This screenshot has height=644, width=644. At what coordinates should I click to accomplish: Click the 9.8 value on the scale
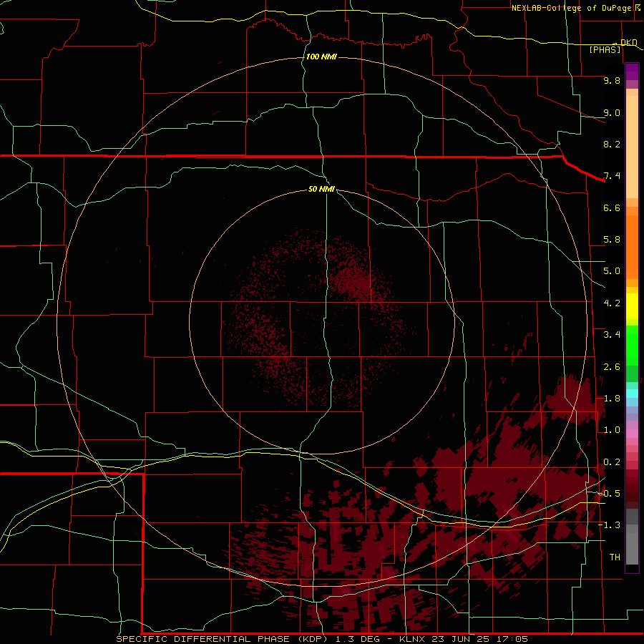coord(612,80)
